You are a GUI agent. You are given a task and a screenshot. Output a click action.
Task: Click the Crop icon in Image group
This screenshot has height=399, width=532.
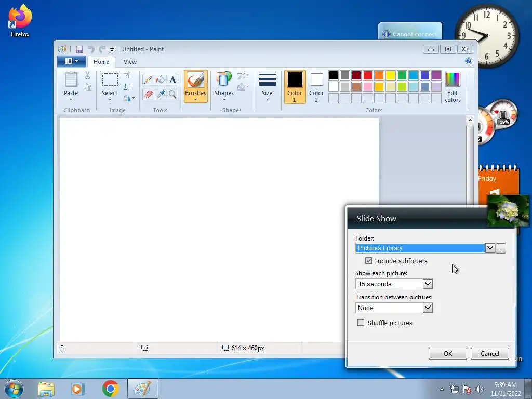127,75
